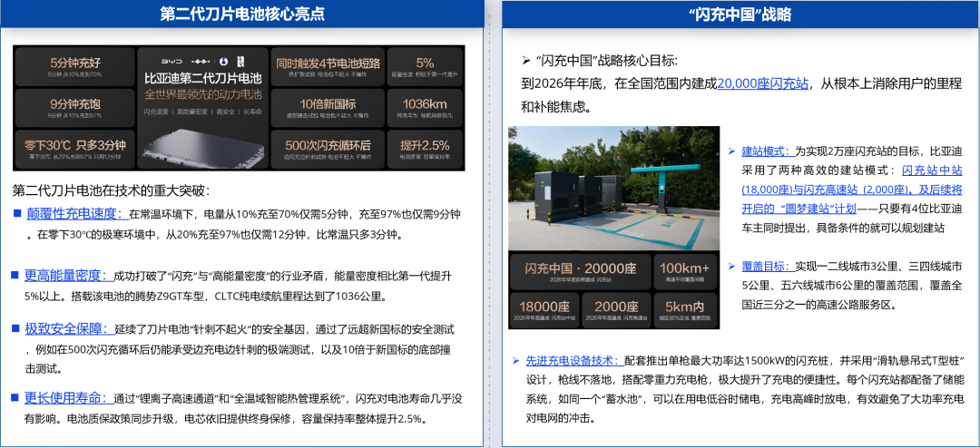
Task: Click the flash charging station photo
Action: coord(613,188)
